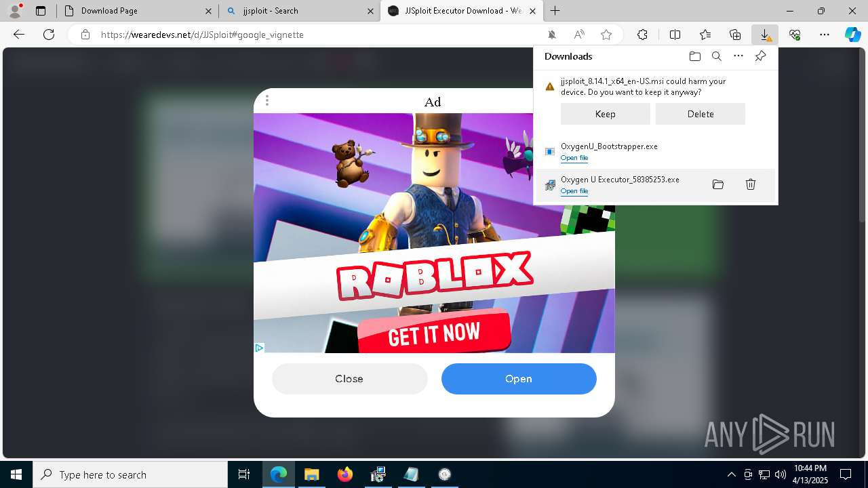Keep the jjsploit msi download
The image size is (868, 488).
606,114
